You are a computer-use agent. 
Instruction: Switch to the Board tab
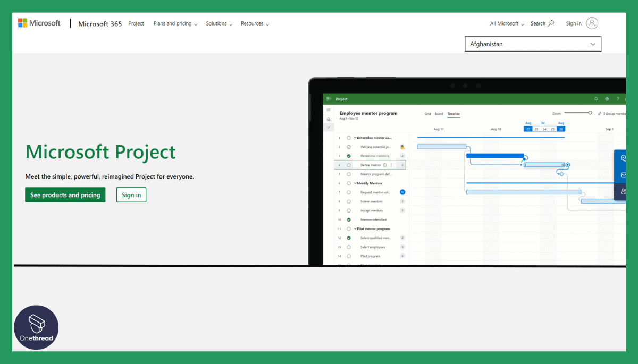click(x=439, y=114)
